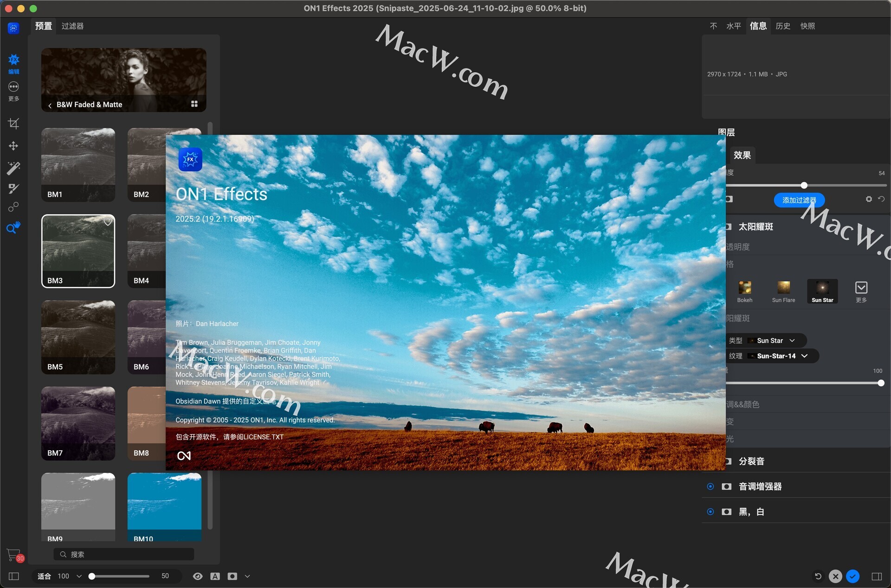Image resolution: width=891 pixels, height=588 pixels.
Task: Toggle the 音调增强器 filter radio button
Action: click(x=710, y=486)
